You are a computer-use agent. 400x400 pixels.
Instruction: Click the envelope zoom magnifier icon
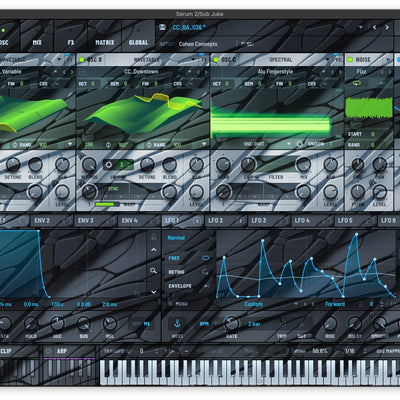tap(153, 270)
